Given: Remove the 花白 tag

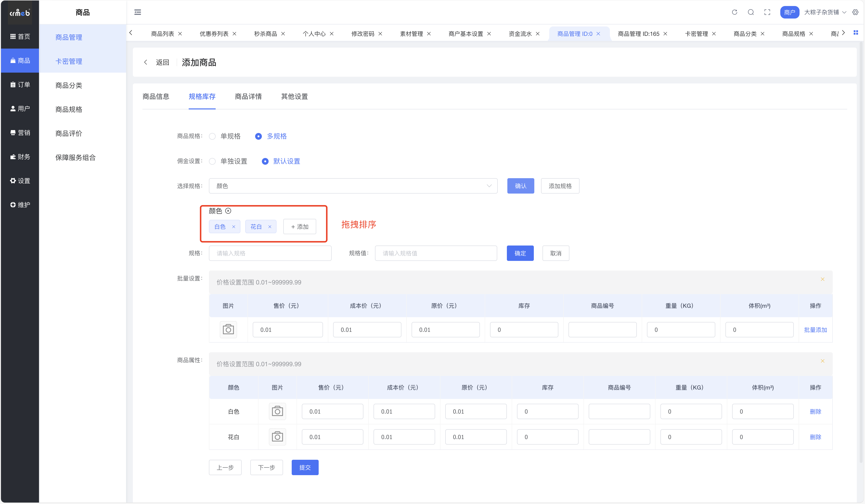Looking at the screenshot, I should point(270,227).
